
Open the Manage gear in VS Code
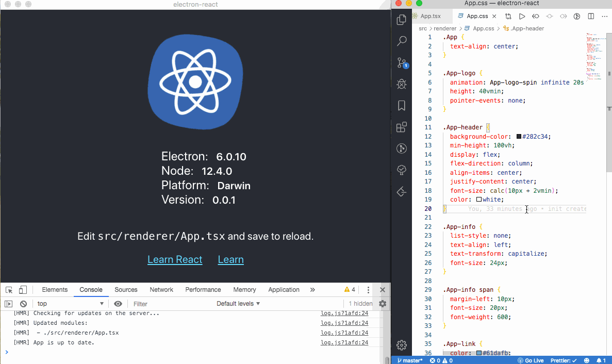401,345
